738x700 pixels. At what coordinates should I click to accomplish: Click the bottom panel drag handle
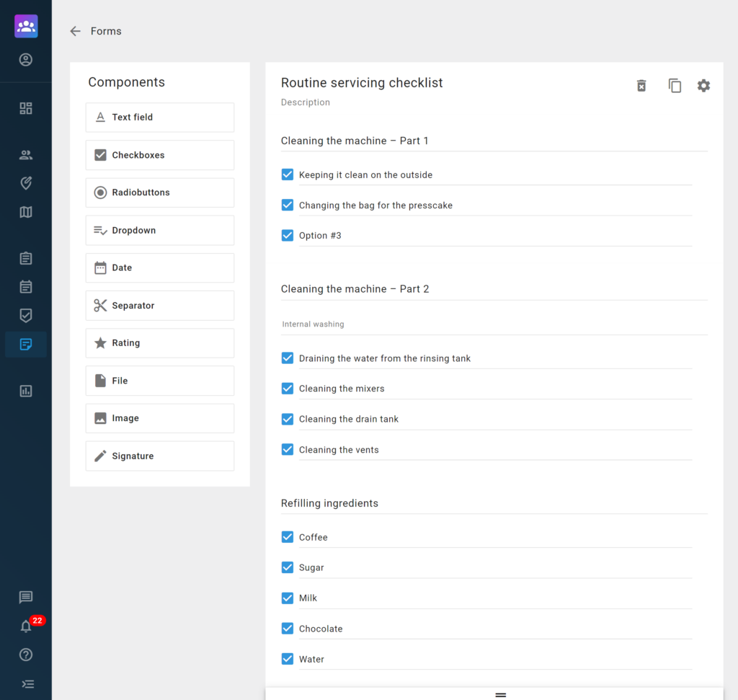(x=501, y=694)
